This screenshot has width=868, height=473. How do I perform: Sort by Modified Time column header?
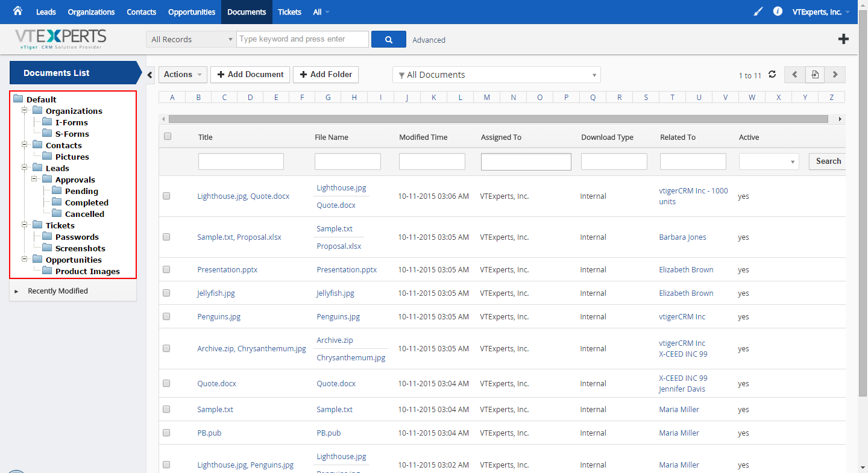point(423,137)
